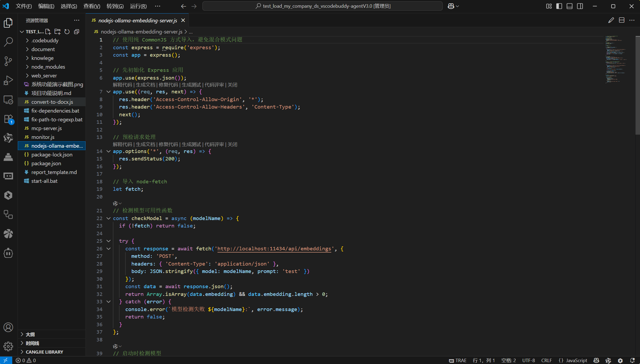Click 解释代码 code lens above line 7

point(122,85)
